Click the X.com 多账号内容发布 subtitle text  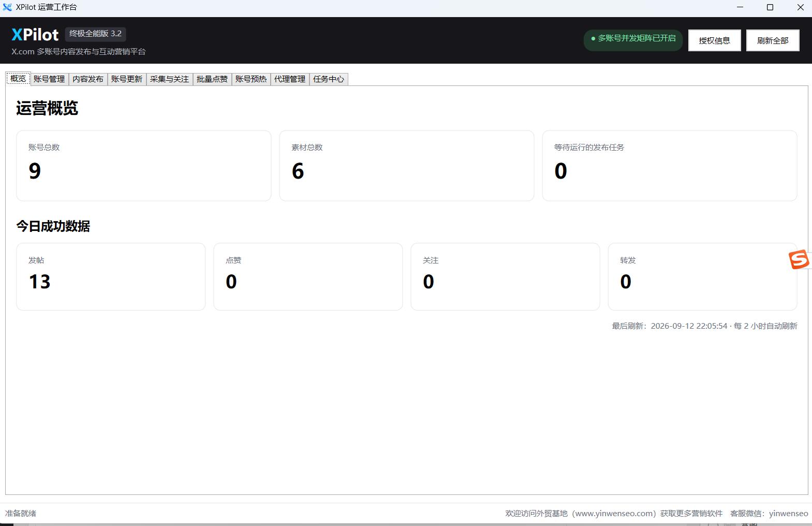(x=79, y=52)
